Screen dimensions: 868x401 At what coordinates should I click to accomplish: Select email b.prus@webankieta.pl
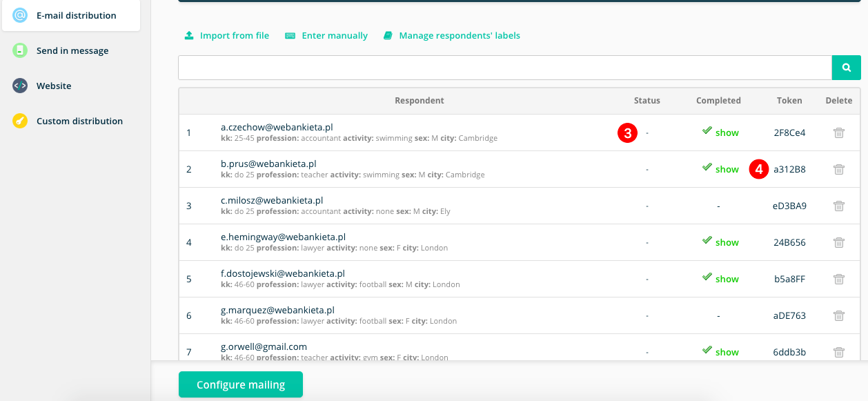coord(268,164)
